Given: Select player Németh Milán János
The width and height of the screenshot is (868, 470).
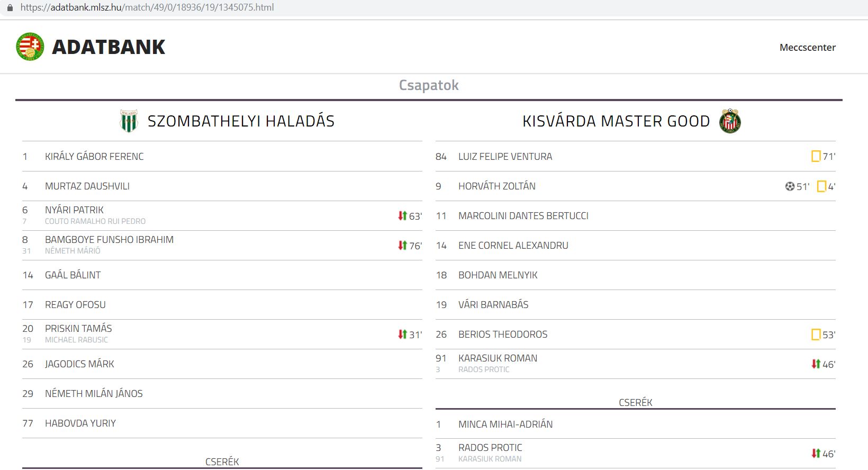Looking at the screenshot, I should tap(94, 393).
